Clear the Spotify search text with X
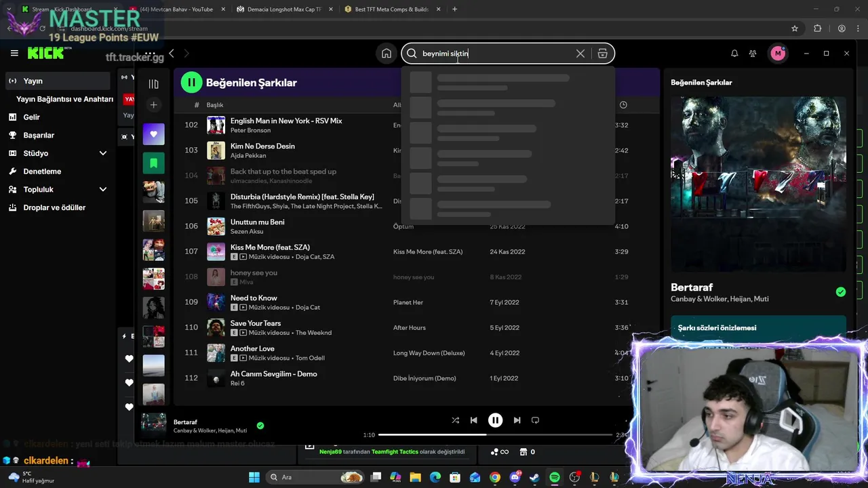Viewport: 868px width, 488px height. tap(580, 54)
